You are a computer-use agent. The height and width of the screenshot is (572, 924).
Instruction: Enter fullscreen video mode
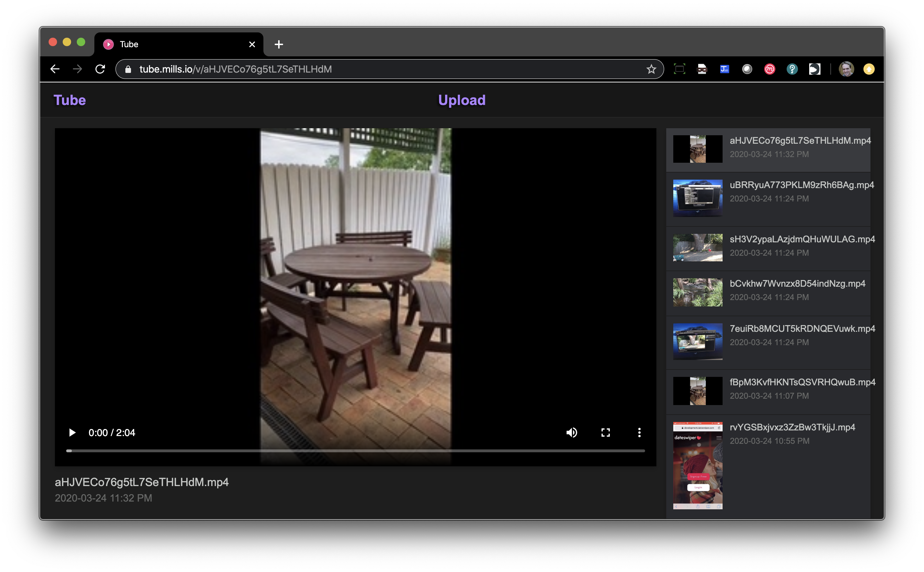pos(606,433)
